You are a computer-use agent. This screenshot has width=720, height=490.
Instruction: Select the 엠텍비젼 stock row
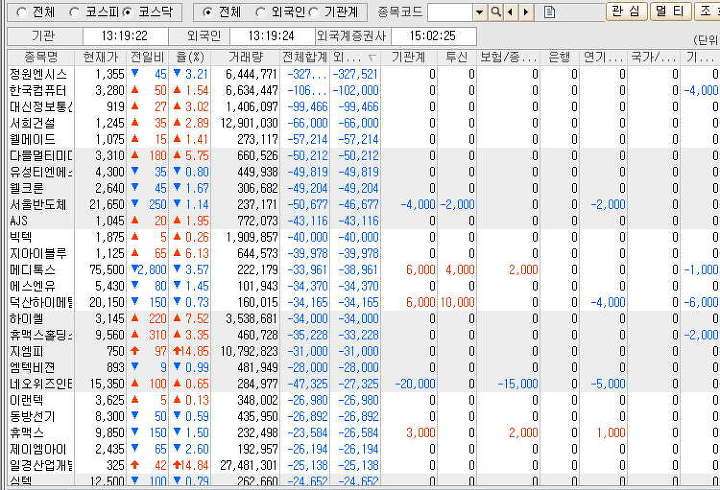pos(364,367)
